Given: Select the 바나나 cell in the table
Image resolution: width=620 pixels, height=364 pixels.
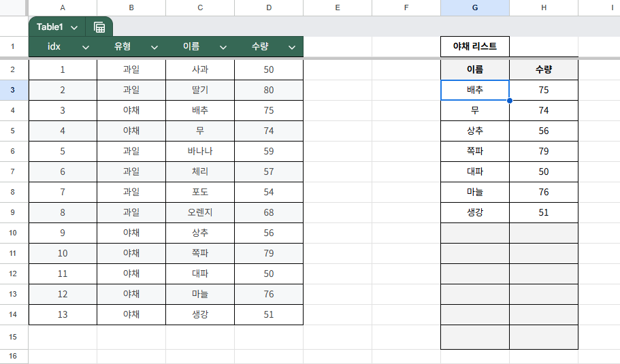Looking at the screenshot, I should pos(200,151).
